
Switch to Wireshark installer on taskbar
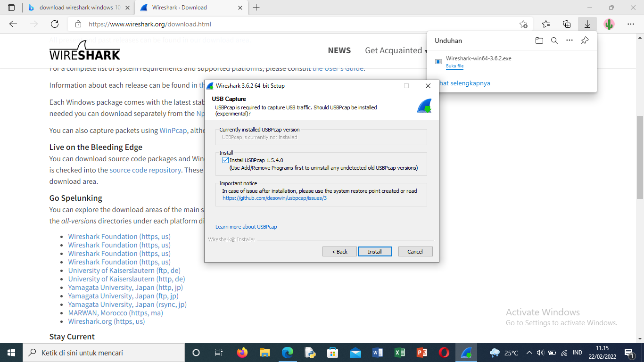[x=467, y=353]
